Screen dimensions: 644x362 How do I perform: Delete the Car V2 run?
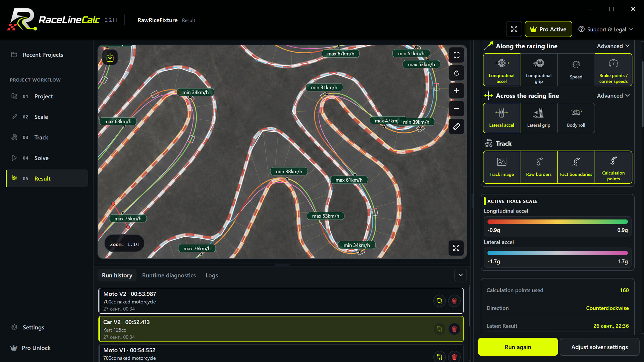[x=454, y=329]
